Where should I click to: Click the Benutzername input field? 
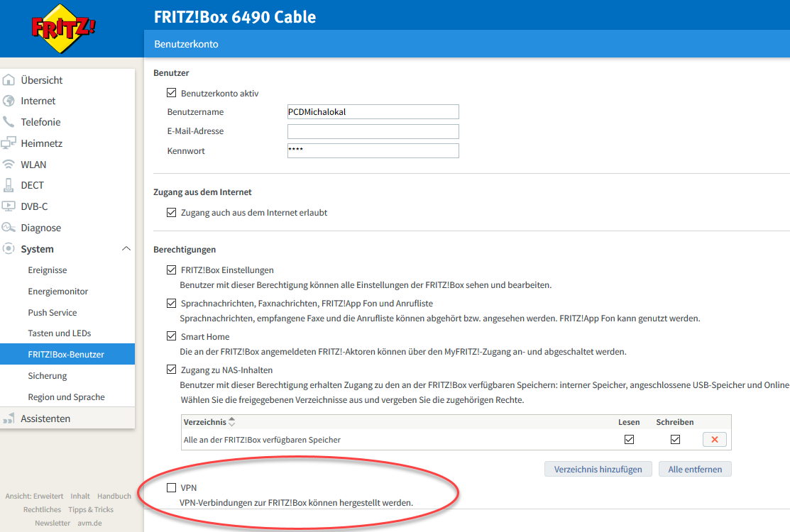tap(373, 112)
